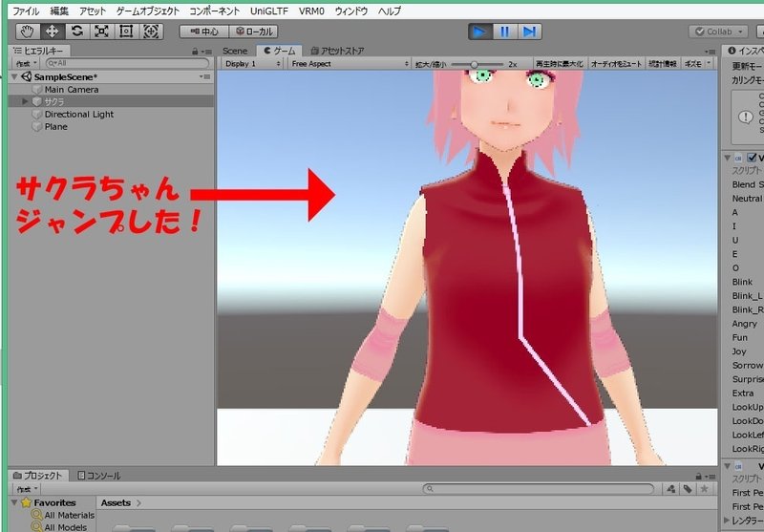This screenshot has height=532, width=764.
Task: Switch to the Scene tab
Action: [235, 51]
